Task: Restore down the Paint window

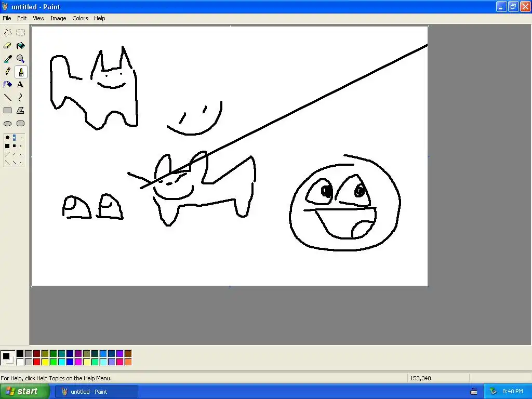Action: click(x=513, y=6)
